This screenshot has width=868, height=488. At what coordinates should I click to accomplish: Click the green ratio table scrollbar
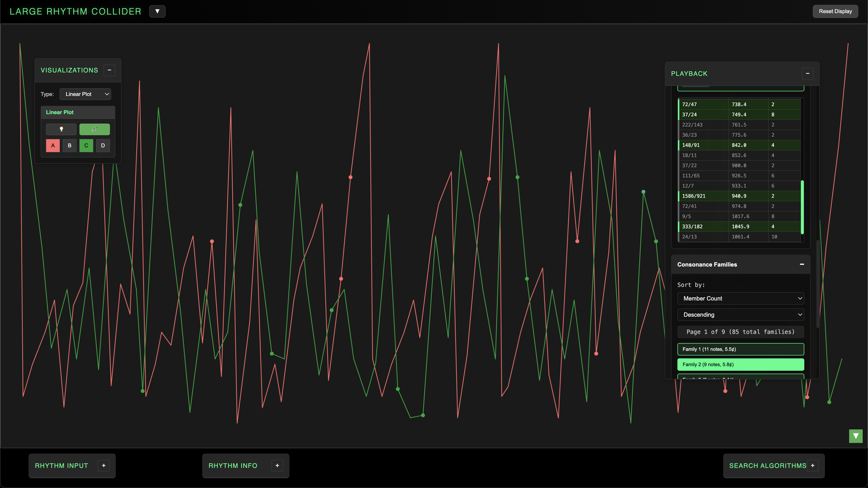(x=802, y=207)
